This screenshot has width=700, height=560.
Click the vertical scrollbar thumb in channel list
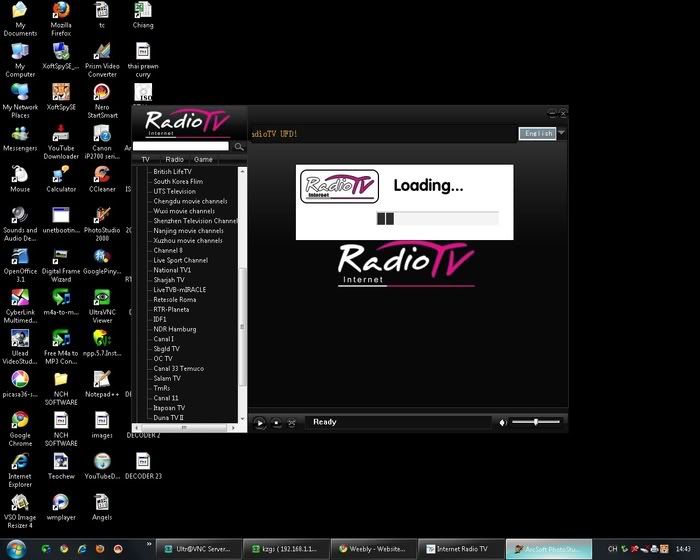[242, 327]
